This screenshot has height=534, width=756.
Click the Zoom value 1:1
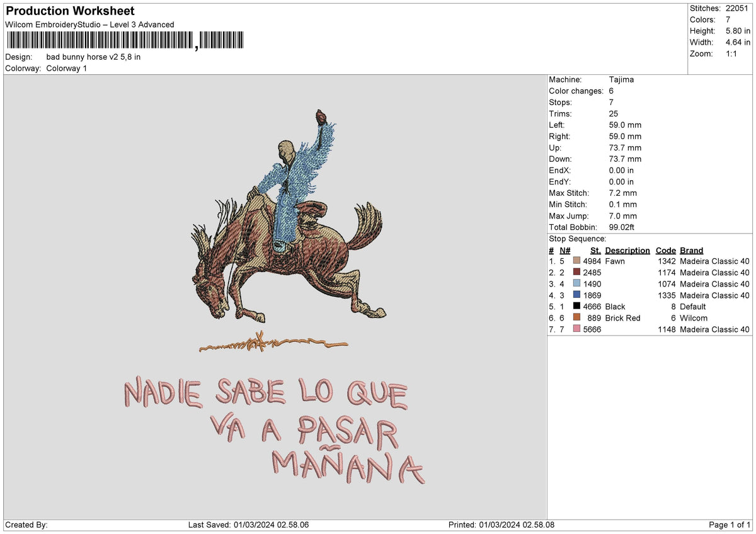(733, 54)
